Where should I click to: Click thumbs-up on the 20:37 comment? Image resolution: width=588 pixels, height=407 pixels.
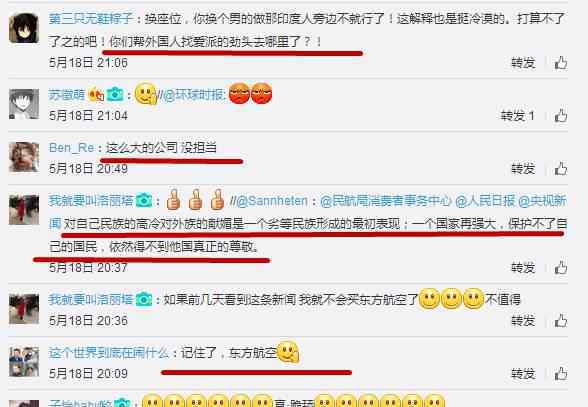click(x=561, y=267)
